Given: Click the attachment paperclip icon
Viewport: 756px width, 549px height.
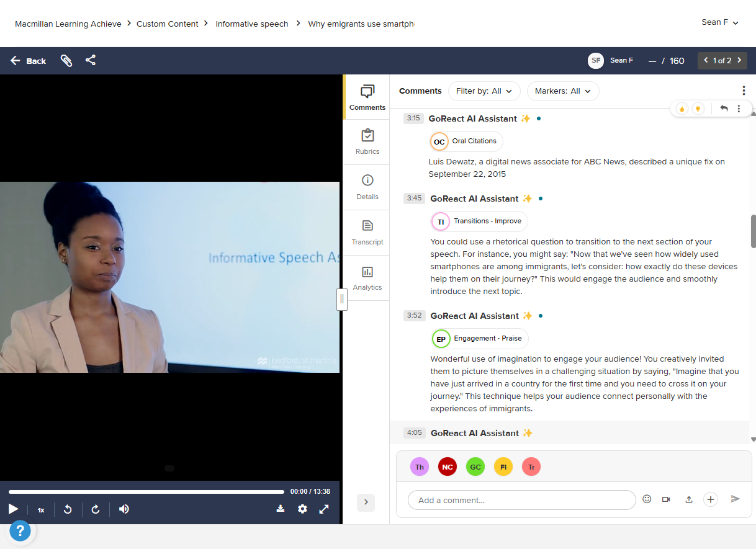Looking at the screenshot, I should click(x=66, y=61).
